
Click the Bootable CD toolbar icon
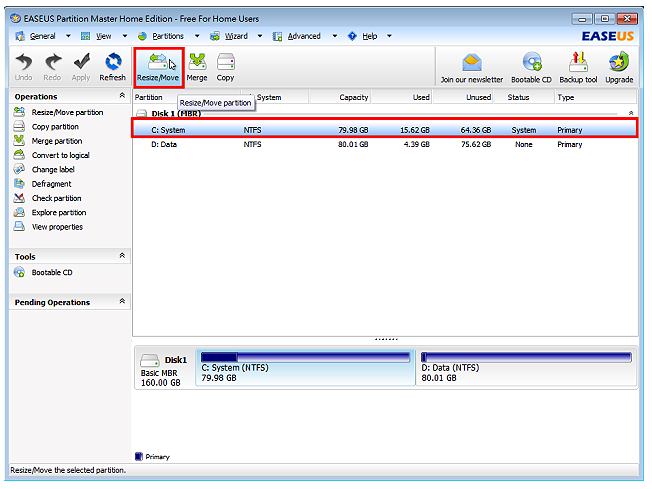[x=531, y=62]
